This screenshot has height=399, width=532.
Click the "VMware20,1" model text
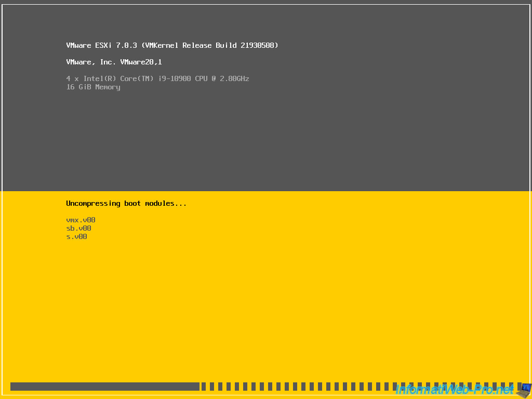tap(141, 62)
